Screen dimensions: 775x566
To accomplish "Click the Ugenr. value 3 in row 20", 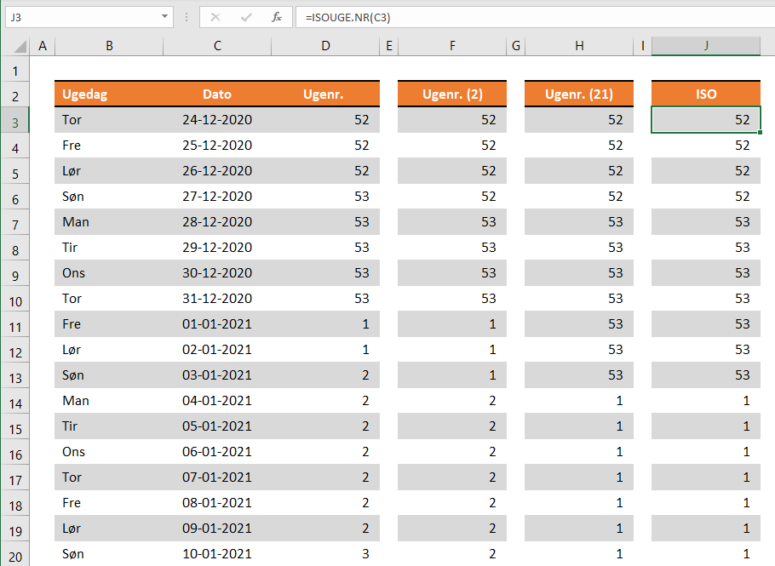I will click(x=326, y=554).
